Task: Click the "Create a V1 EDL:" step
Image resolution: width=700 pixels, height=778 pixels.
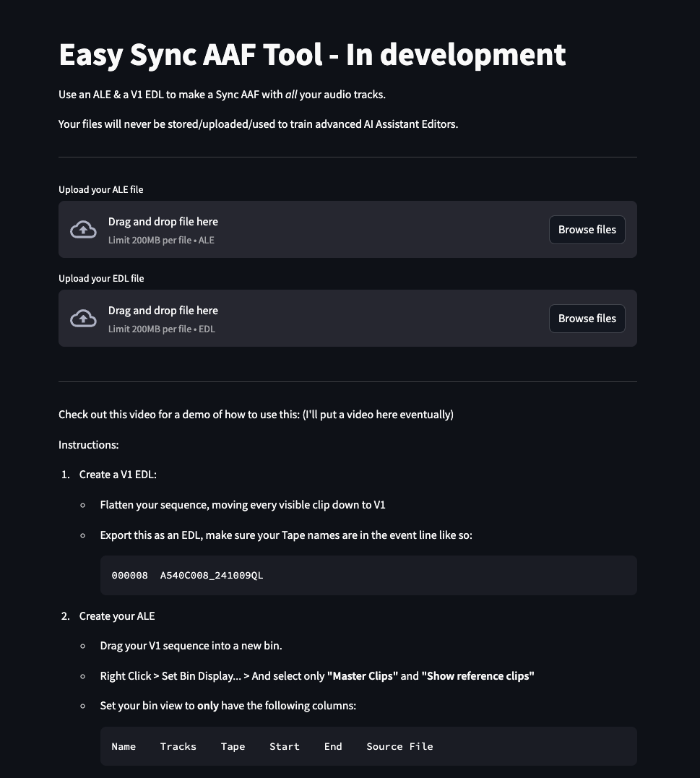Action: [118, 475]
